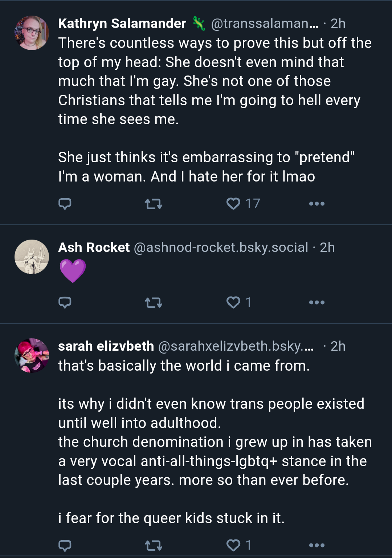Repost sarah elizvbeth's post

click(x=154, y=545)
